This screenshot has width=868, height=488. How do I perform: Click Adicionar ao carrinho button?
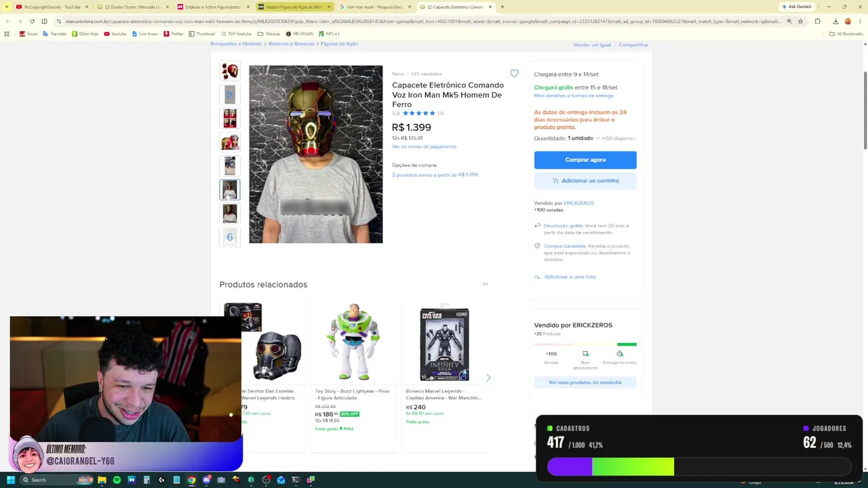pos(585,181)
